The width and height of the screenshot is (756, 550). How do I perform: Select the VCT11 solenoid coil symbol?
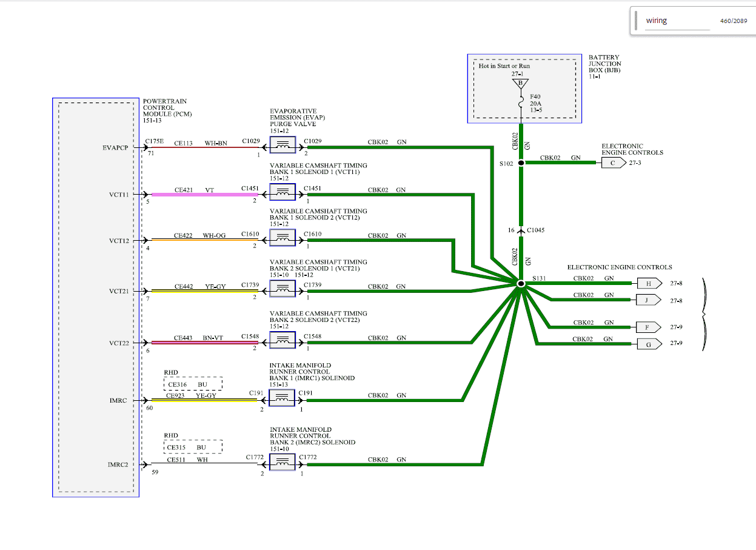pyautogui.click(x=283, y=193)
